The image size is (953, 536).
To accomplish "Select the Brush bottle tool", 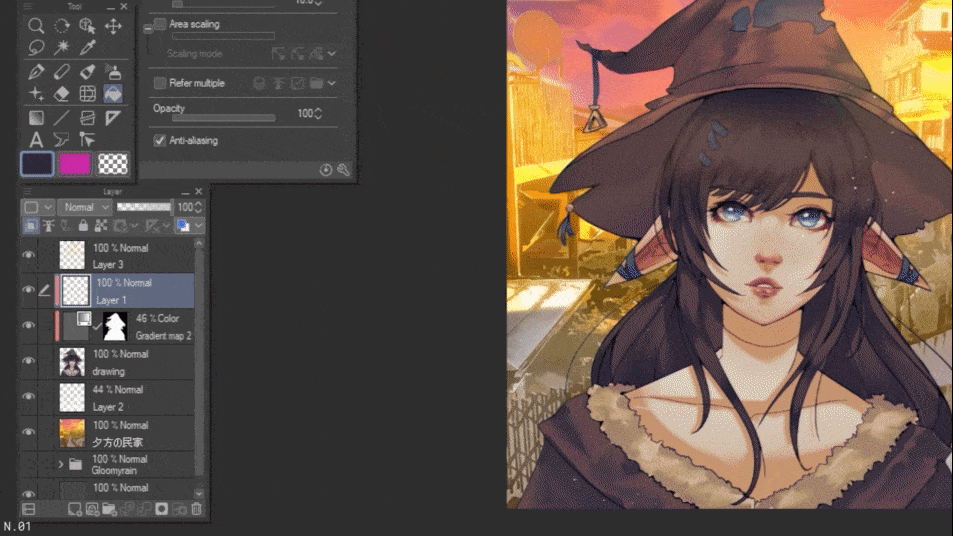I will click(x=87, y=72).
